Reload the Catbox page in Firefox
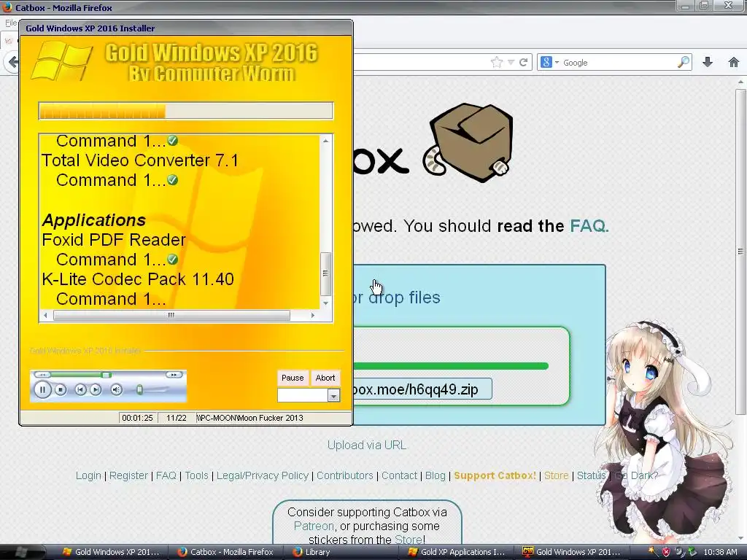This screenshot has height=560, width=747. point(523,63)
